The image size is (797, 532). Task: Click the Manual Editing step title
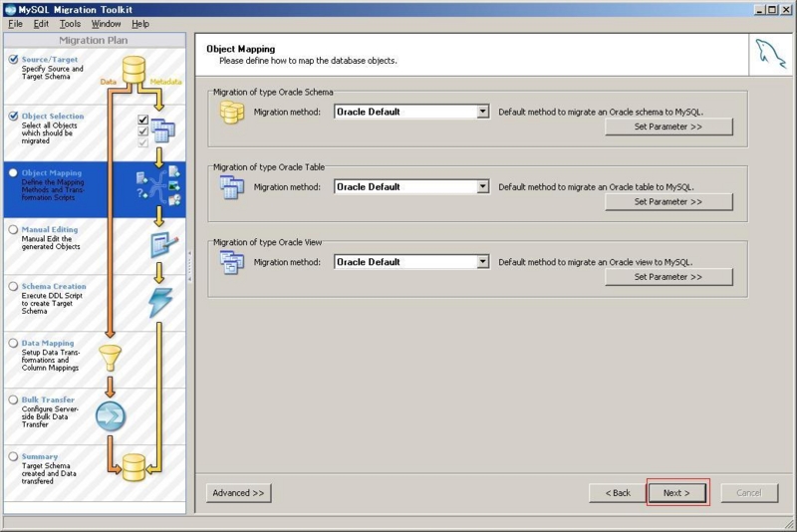pyautogui.click(x=50, y=230)
